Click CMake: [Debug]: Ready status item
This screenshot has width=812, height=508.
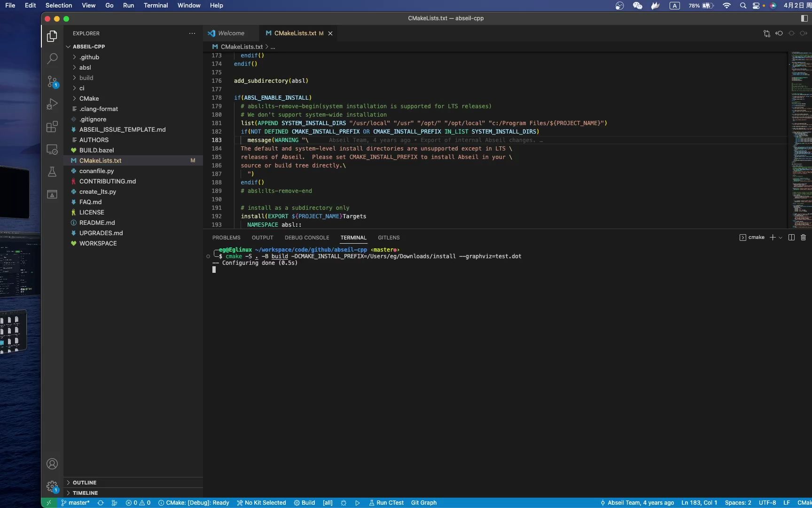[x=194, y=503]
